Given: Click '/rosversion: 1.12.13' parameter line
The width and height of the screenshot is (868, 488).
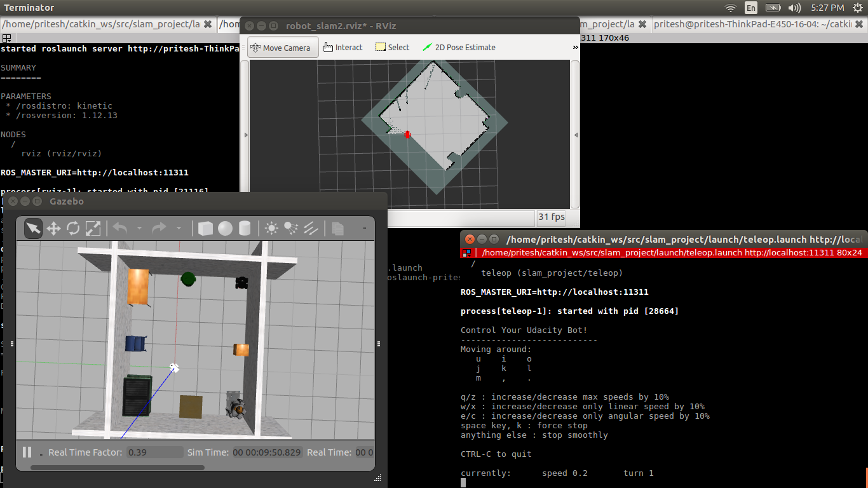Looking at the screenshot, I should (62, 116).
